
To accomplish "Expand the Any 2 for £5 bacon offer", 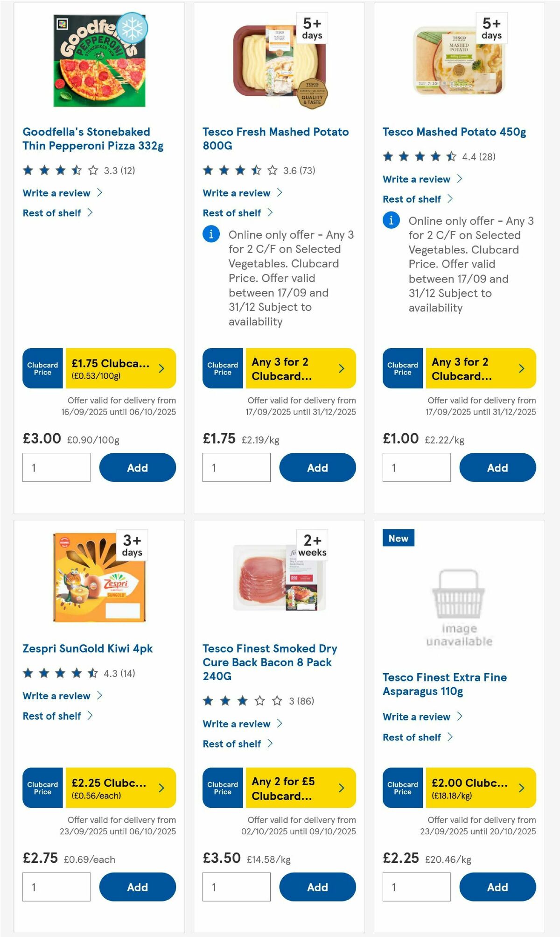I will click(x=299, y=788).
